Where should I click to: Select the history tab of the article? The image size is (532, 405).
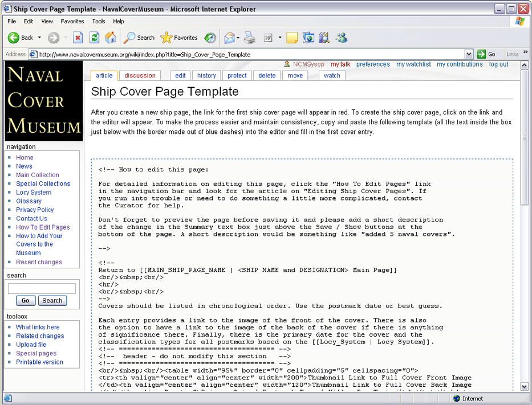[206, 75]
